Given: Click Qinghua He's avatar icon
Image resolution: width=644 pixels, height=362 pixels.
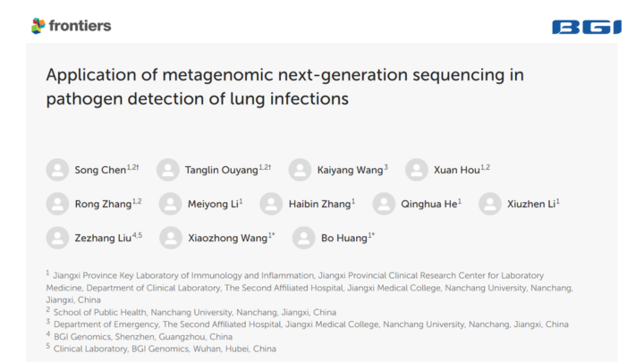Looking at the screenshot, I should (x=384, y=204).
